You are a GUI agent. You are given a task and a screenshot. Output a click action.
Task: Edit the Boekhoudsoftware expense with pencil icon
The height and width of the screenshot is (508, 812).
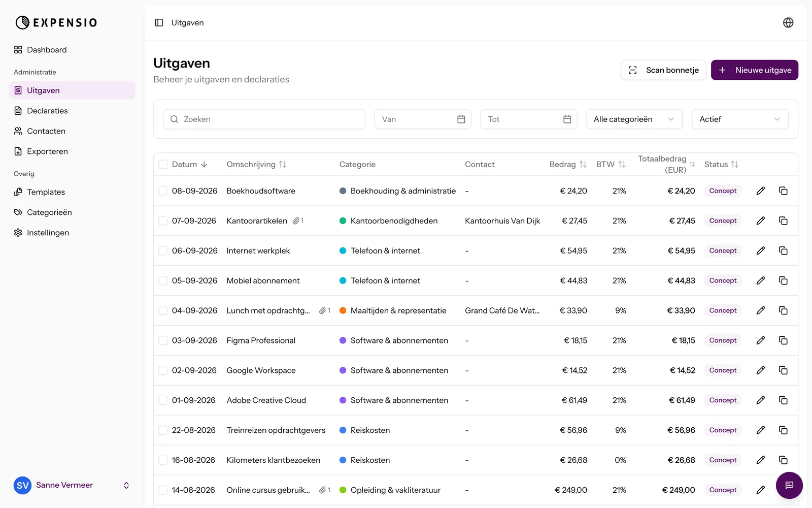tap(760, 191)
